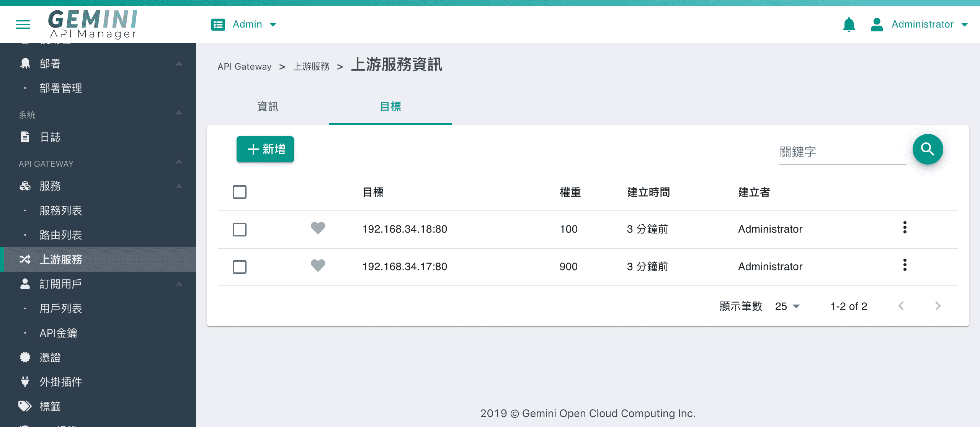Select the 目標 tab

point(390,106)
